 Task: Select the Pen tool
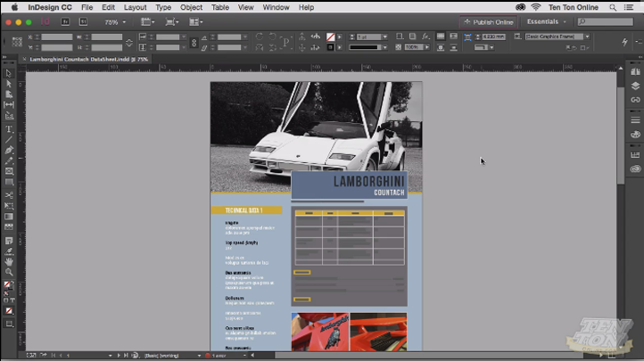9,150
